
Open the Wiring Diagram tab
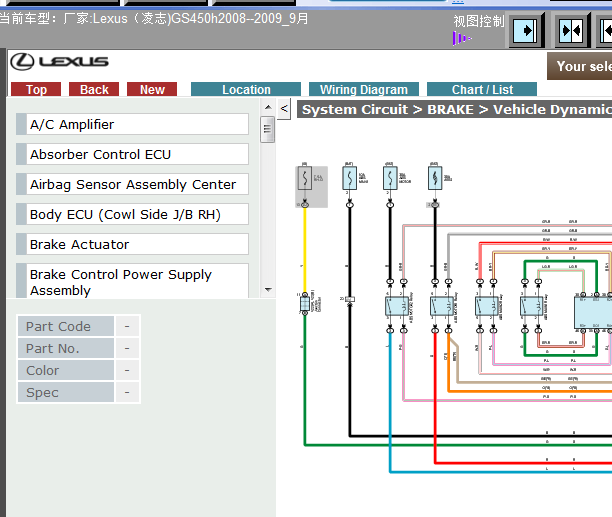[x=364, y=89]
